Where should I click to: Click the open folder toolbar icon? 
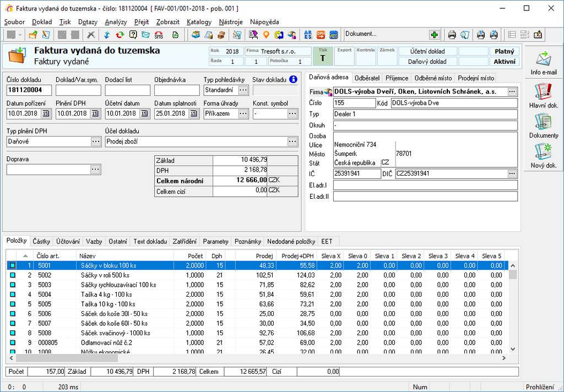[33, 35]
